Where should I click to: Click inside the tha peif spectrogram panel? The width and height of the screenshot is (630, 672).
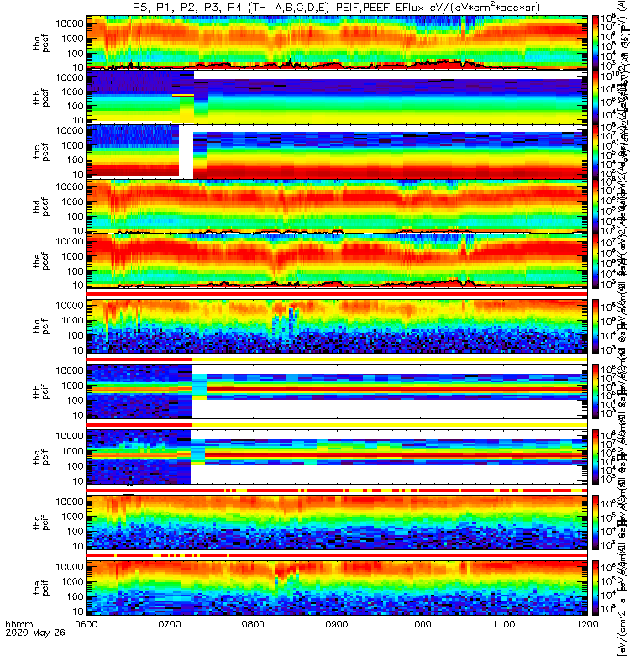[x=337, y=326]
